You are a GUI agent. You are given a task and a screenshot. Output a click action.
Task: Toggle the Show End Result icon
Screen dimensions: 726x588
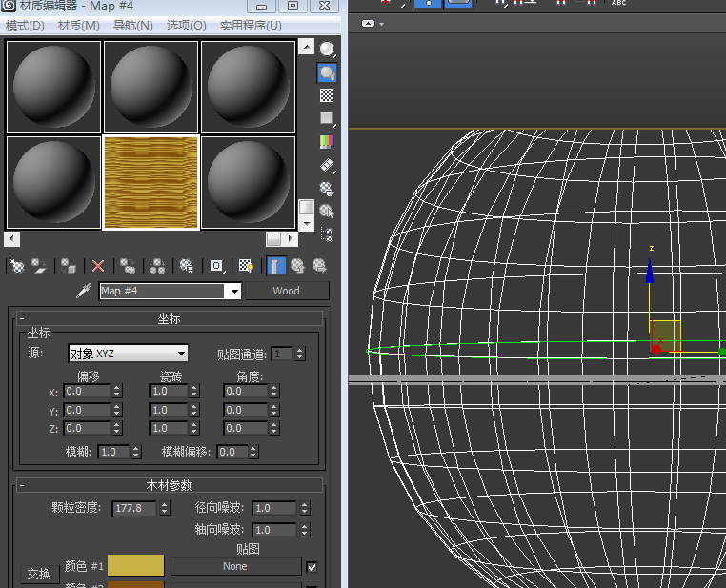(276, 266)
